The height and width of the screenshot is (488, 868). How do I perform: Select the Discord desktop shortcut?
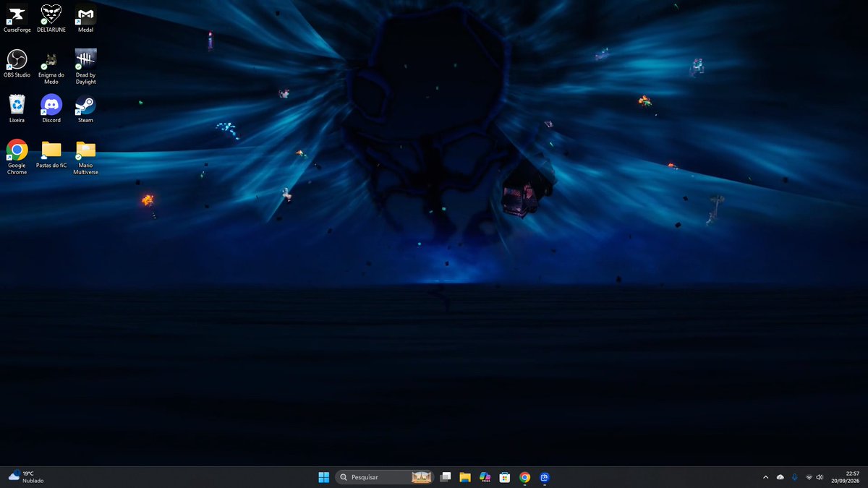pyautogui.click(x=51, y=108)
